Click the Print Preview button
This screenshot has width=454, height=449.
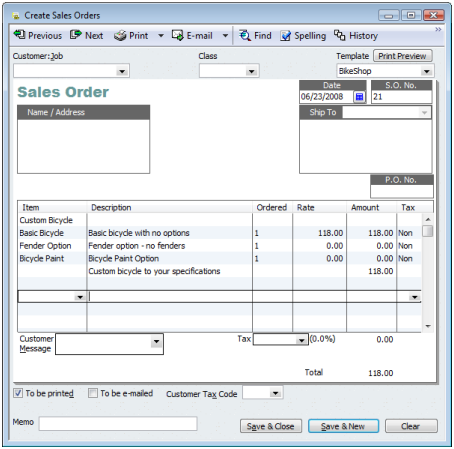(x=402, y=56)
